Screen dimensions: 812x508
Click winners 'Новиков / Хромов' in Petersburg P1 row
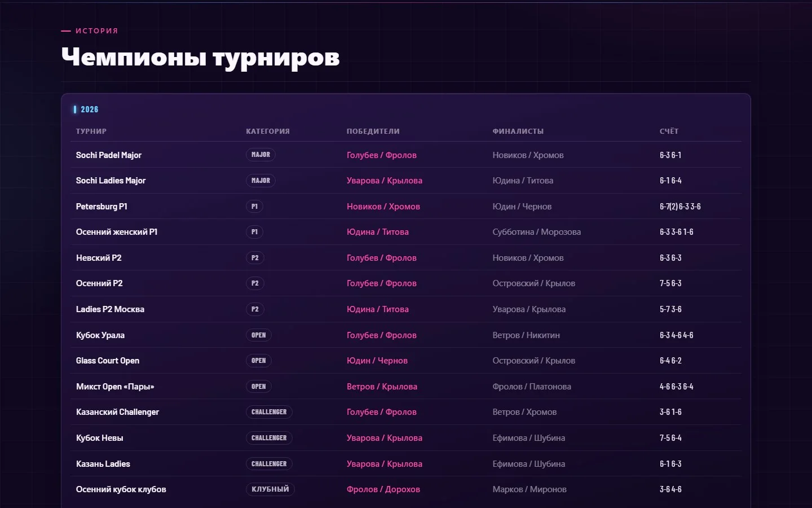383,207
